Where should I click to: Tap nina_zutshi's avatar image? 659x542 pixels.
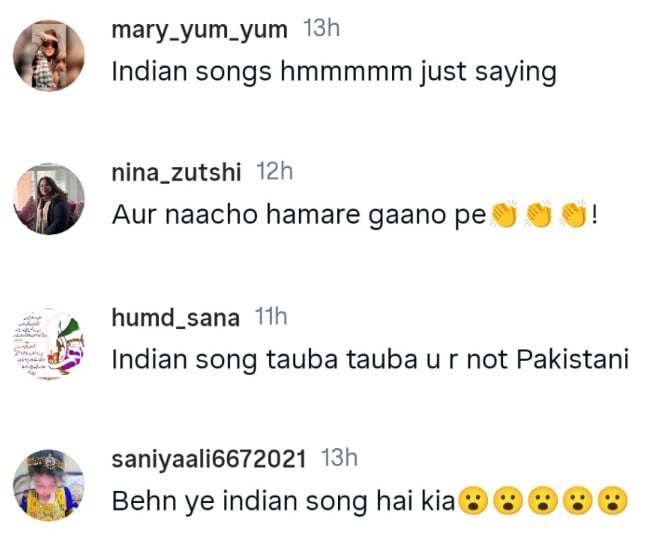tap(48, 198)
